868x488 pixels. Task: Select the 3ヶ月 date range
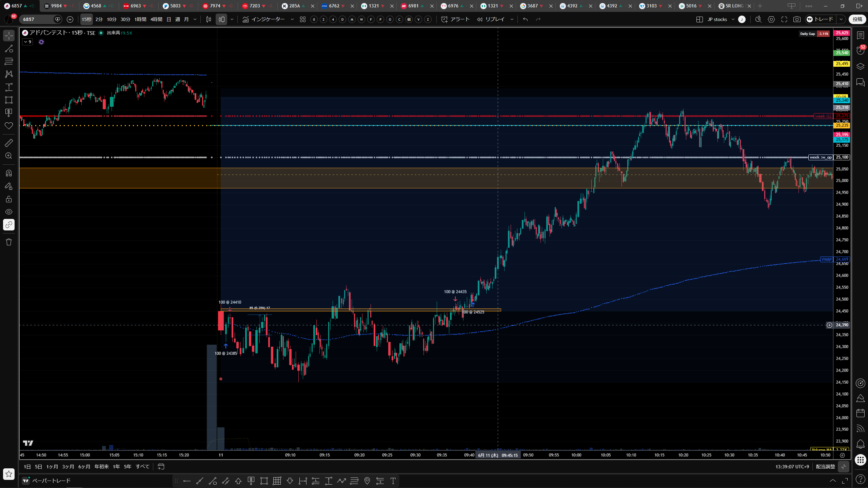coord(68,467)
